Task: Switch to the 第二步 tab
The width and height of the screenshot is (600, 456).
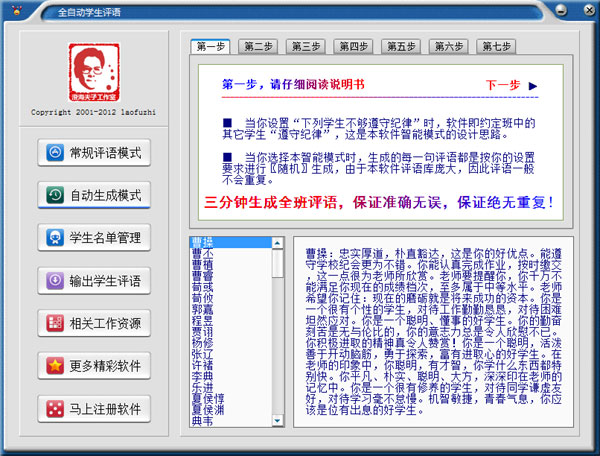Action: (x=258, y=46)
